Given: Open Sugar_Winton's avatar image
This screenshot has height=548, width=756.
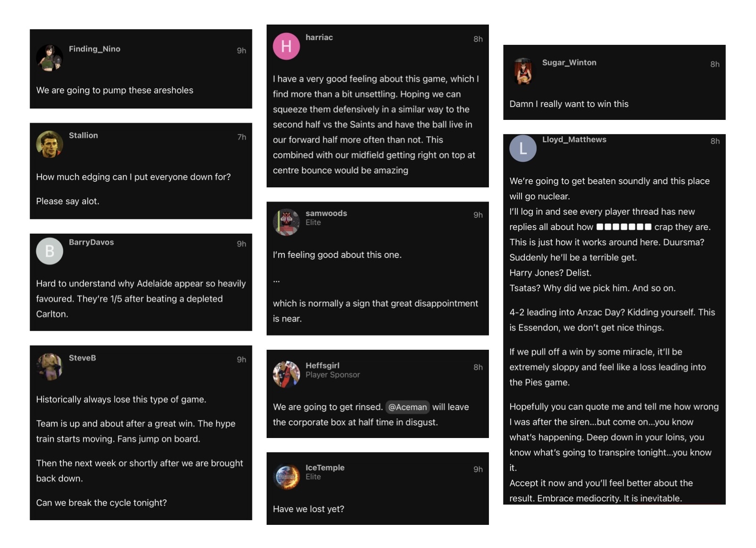Looking at the screenshot, I should point(523,72).
